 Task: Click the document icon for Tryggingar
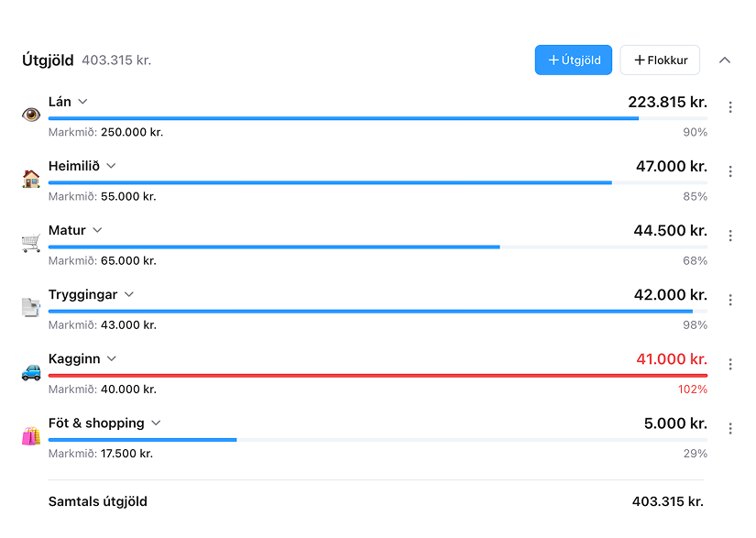coord(32,307)
